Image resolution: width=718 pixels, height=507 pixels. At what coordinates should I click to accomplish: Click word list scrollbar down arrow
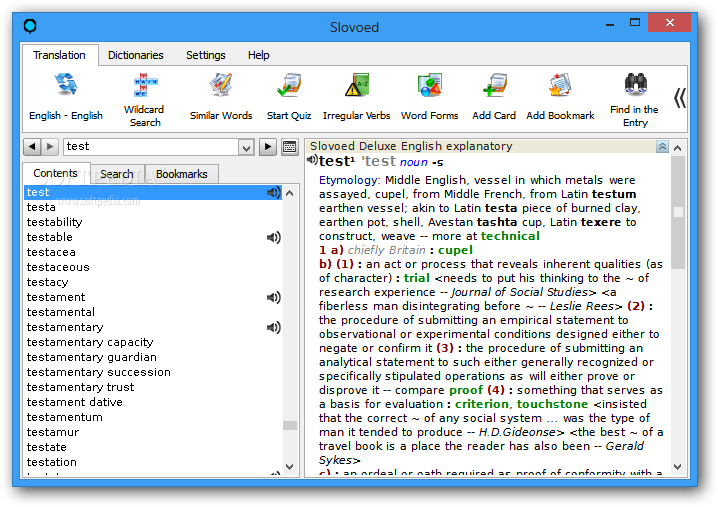click(x=289, y=467)
